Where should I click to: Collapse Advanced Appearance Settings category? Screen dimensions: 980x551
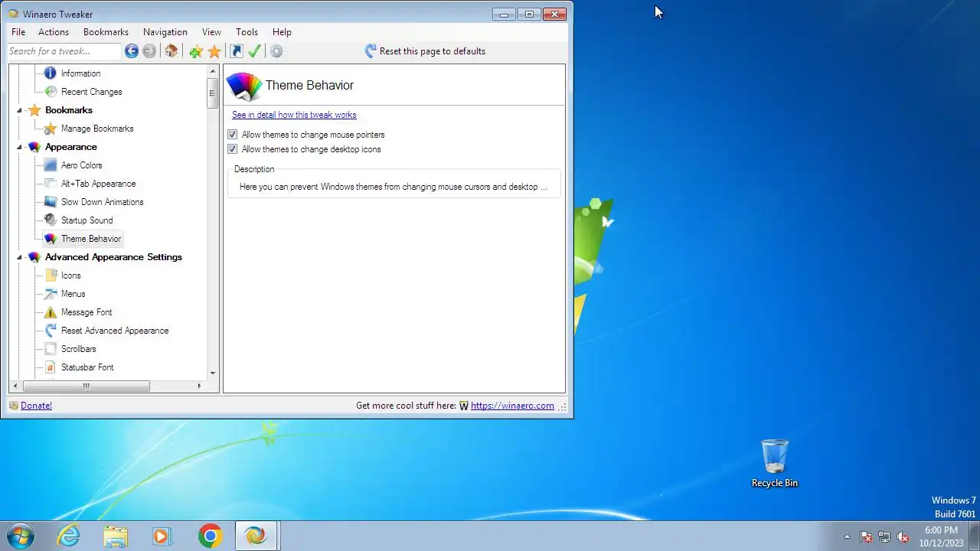pos(20,257)
